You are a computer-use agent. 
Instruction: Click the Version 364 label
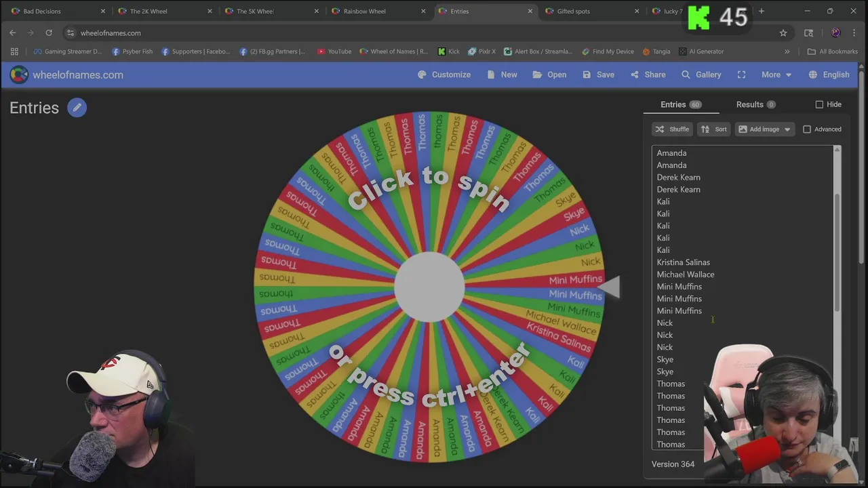(x=673, y=464)
